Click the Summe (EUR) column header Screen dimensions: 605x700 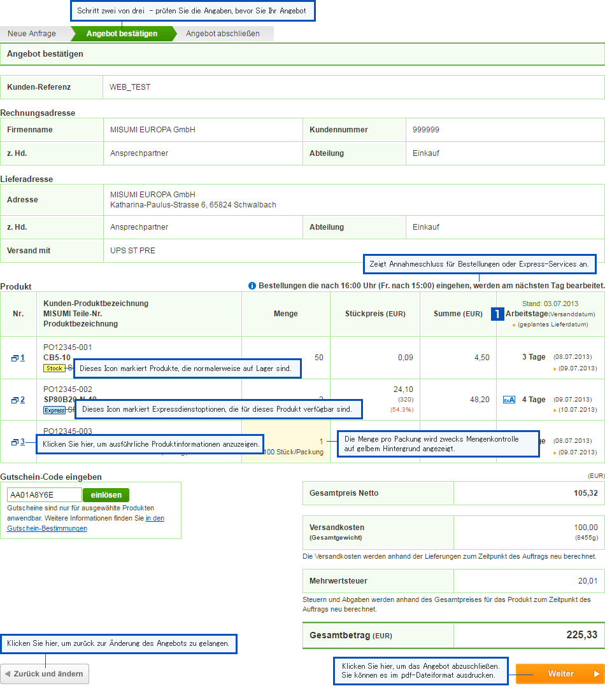click(x=458, y=314)
